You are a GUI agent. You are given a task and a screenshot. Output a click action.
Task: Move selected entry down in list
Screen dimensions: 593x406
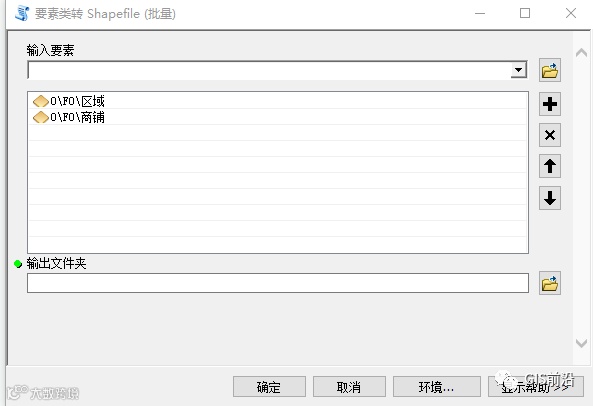point(550,198)
